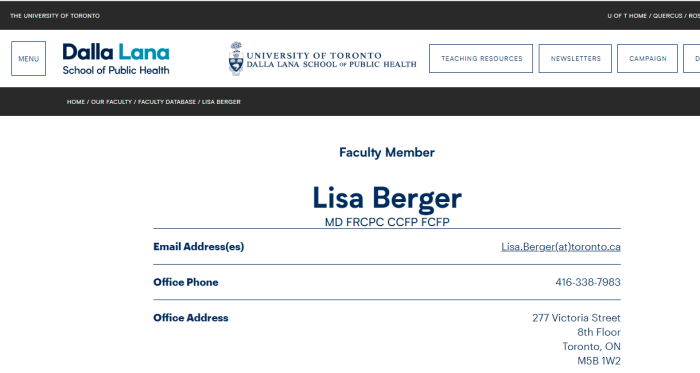700x373 pixels.
Task: Click the partially visible button after Campaign
Action: pyautogui.click(x=692, y=58)
